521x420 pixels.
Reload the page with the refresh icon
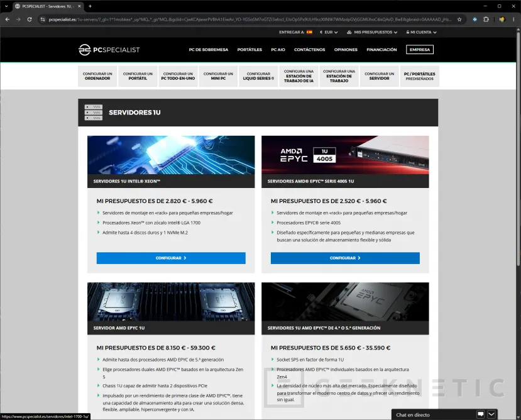point(30,19)
